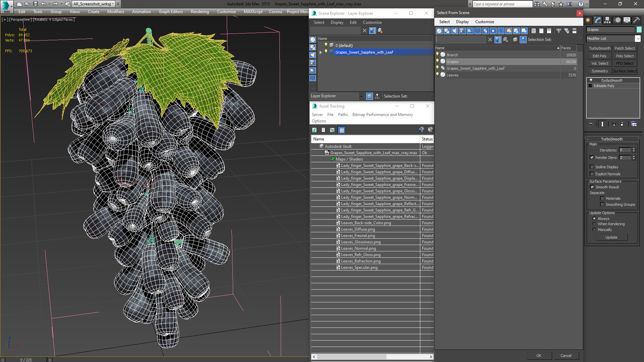This screenshot has height=362, width=644.
Task: Select Always update option
Action: [x=594, y=219]
